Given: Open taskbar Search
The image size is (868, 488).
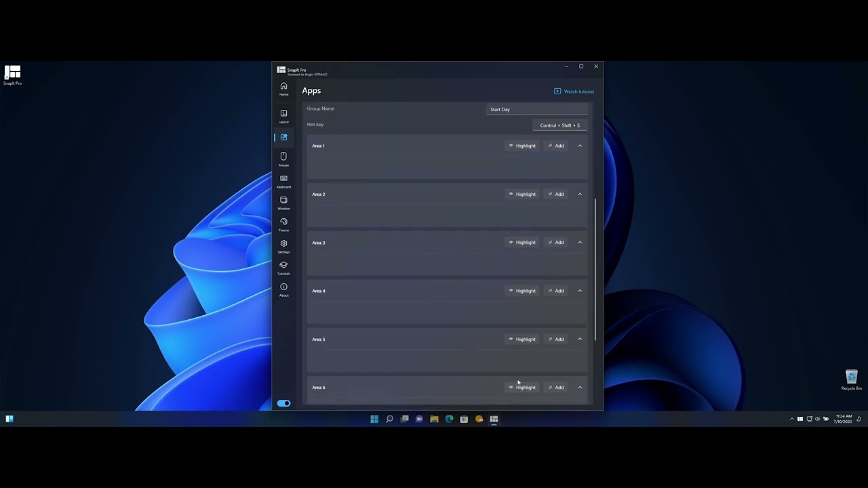Looking at the screenshot, I should coord(389,419).
